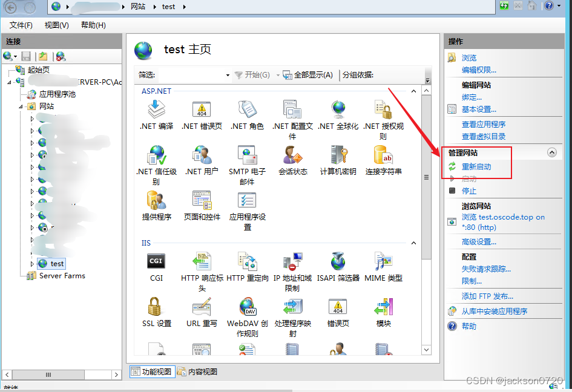
Task: Collapse the ASP.NET group arrow
Action: [x=414, y=91]
